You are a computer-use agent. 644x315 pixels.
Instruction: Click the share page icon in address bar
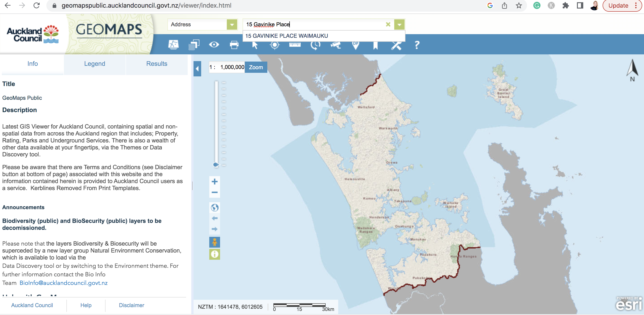click(x=504, y=5)
